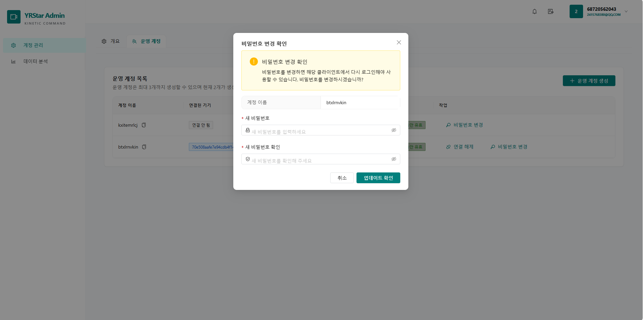This screenshot has height=320, width=644.
Task: Switch to the 개요 tab
Action: point(111,41)
